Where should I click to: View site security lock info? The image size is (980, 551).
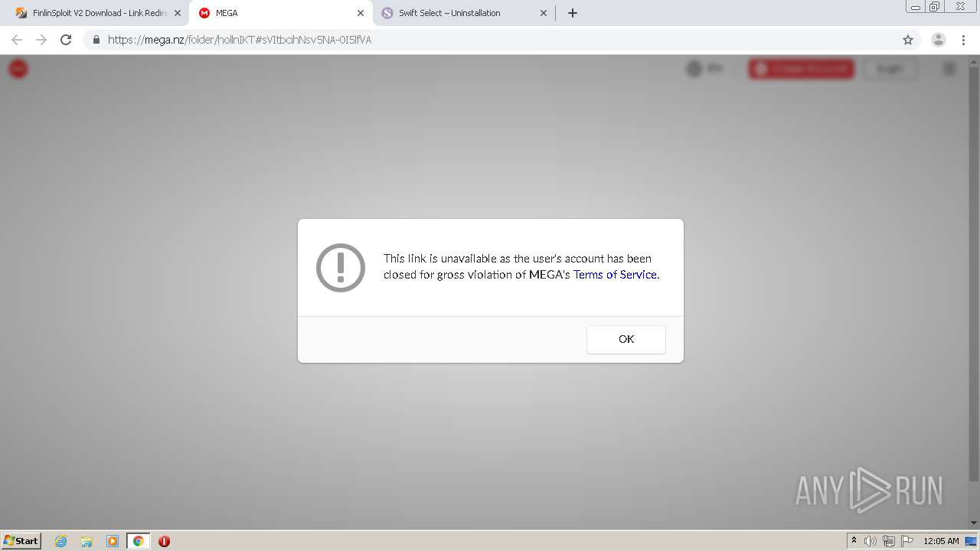pos(96,40)
